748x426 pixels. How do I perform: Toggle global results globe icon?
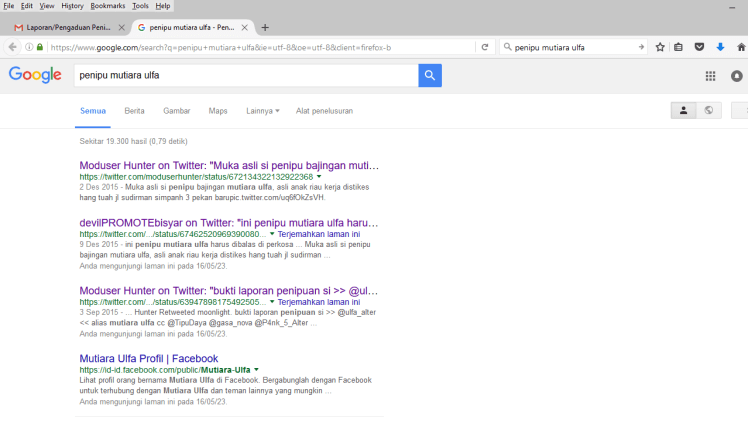[x=709, y=110]
